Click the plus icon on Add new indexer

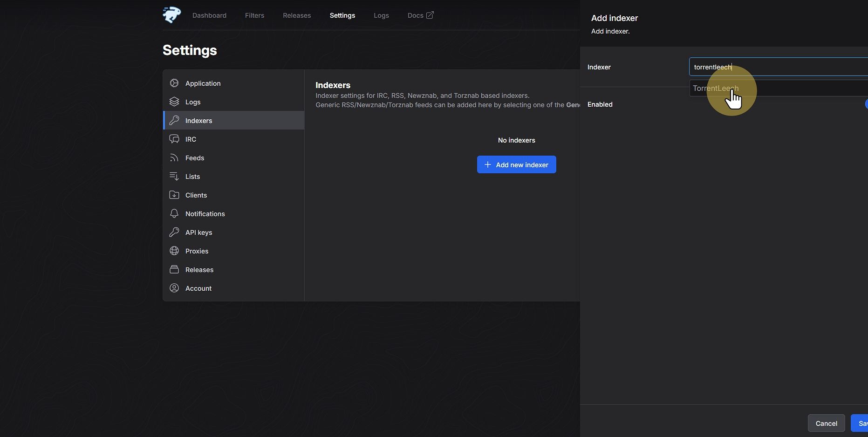(x=488, y=164)
